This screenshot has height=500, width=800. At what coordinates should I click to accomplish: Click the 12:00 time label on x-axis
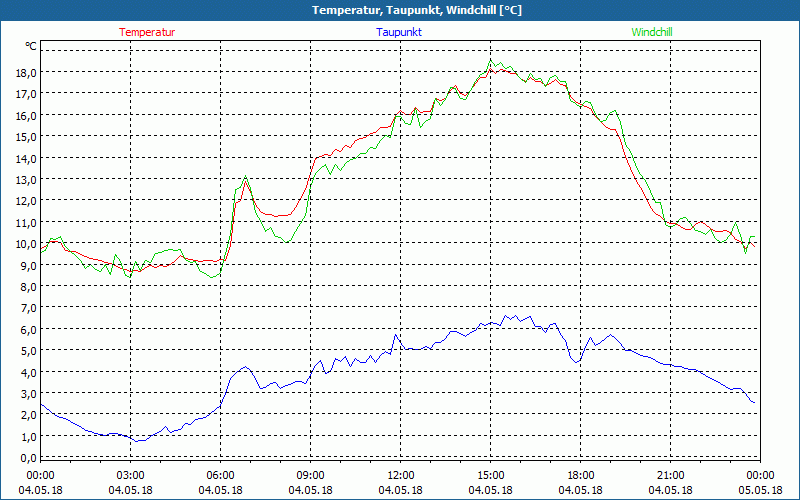coord(401,476)
